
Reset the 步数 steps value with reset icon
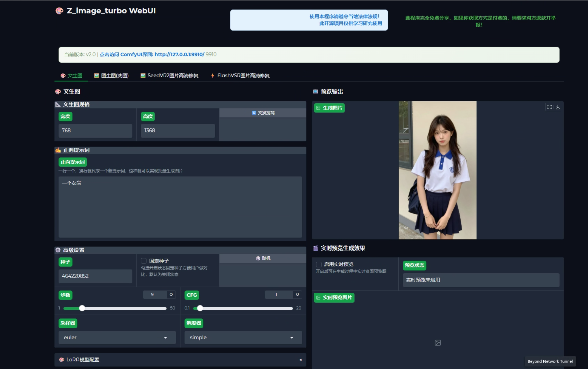pos(171,294)
